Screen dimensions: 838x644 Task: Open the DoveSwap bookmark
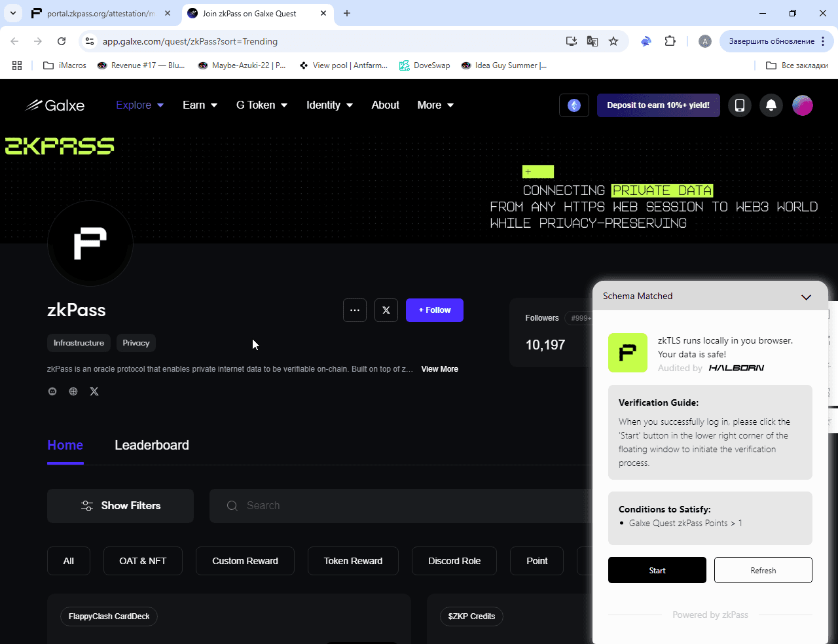tap(424, 65)
